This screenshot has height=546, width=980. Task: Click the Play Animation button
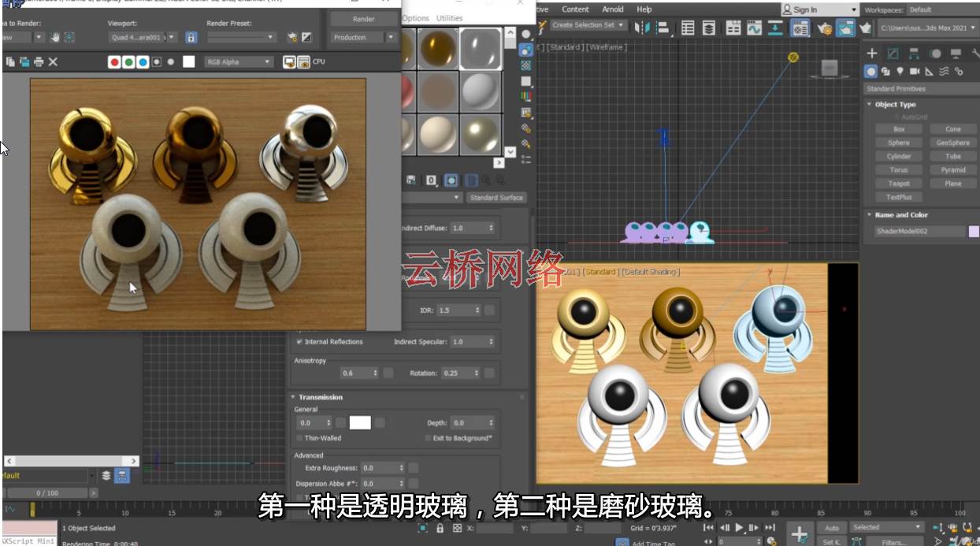click(738, 527)
